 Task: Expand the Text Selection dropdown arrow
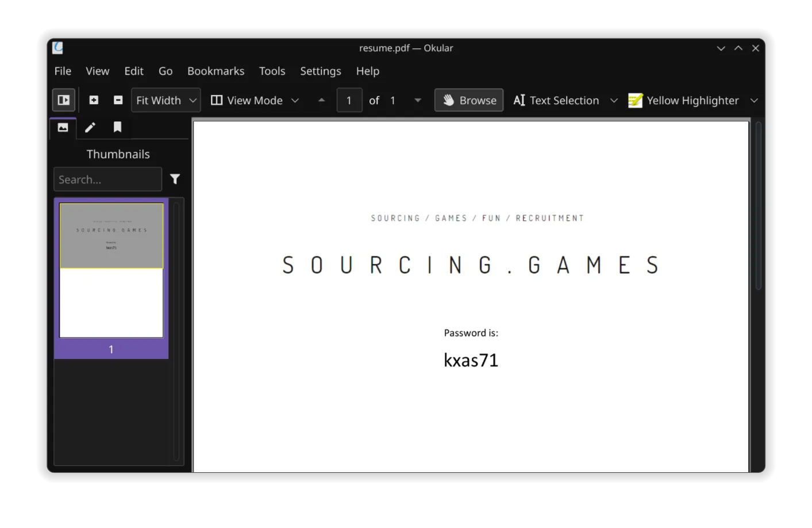click(614, 100)
